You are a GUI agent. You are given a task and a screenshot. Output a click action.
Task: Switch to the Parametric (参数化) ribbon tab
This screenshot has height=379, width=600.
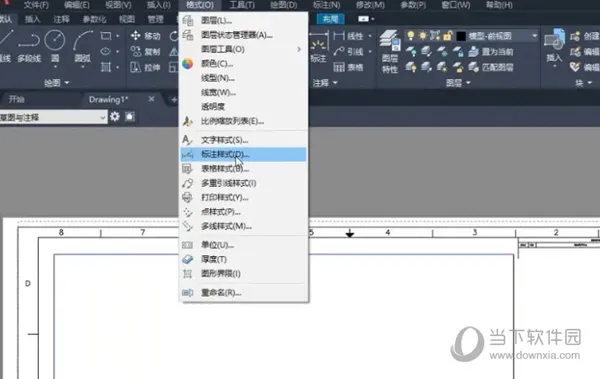[95, 19]
